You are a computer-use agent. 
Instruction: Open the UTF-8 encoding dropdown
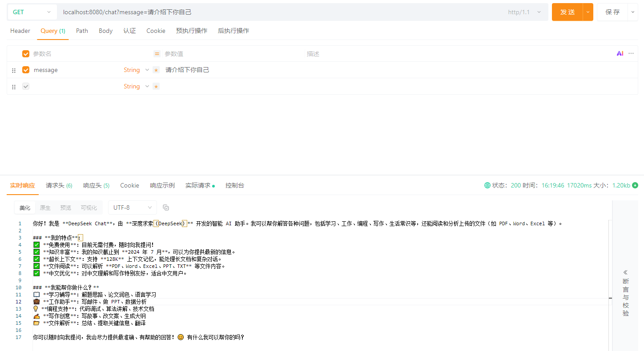coord(133,207)
